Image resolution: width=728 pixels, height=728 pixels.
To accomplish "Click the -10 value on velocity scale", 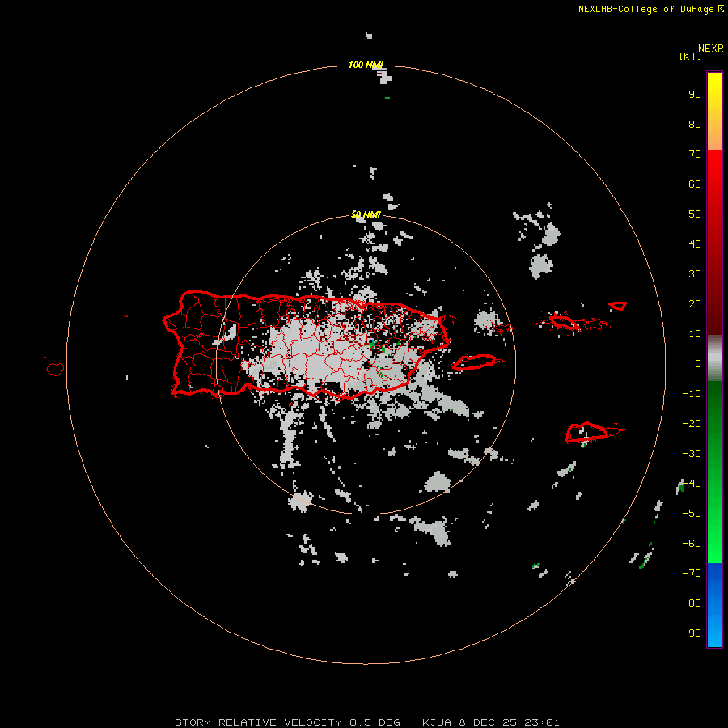I will click(x=692, y=394).
